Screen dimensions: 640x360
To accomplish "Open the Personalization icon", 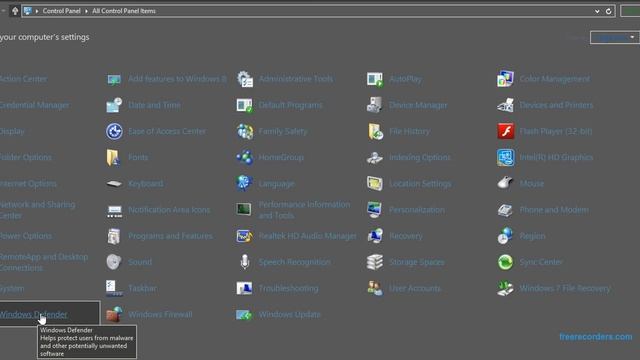I will 374,210.
